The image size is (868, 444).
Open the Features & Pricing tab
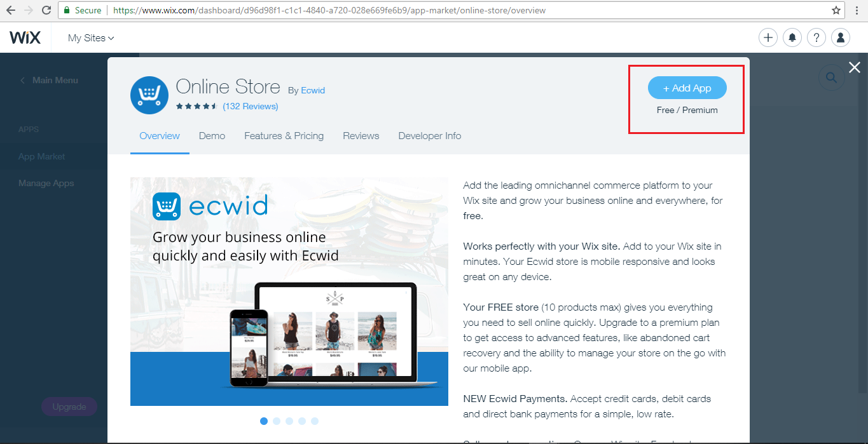click(x=284, y=136)
